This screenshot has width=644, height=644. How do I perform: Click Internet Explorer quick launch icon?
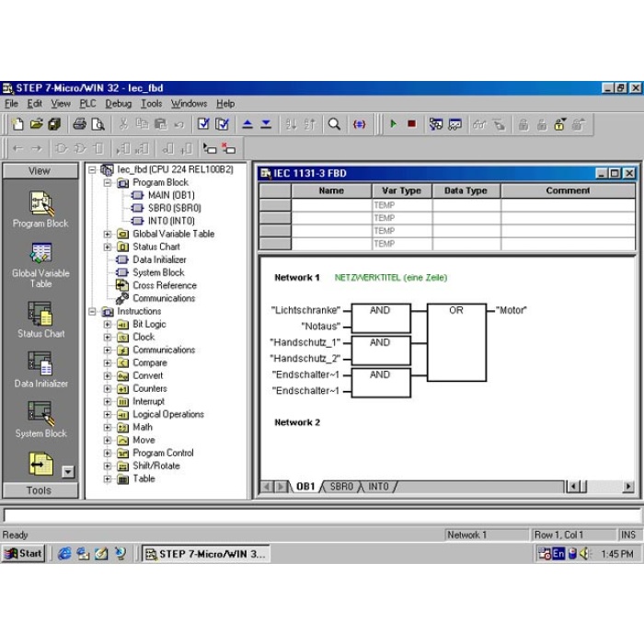tap(64, 554)
